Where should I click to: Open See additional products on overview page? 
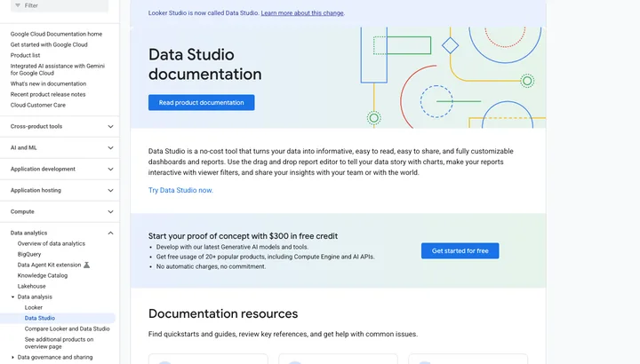click(x=59, y=343)
